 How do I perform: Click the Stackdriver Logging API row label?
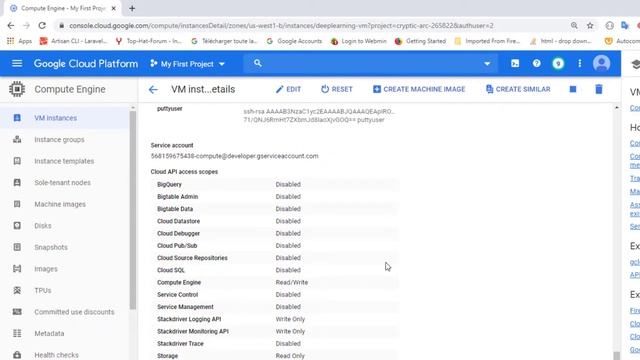pos(189,319)
